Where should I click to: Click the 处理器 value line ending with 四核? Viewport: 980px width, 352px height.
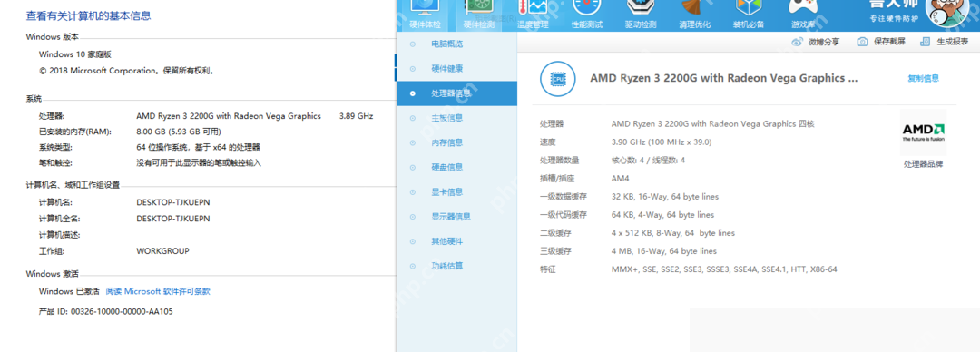tap(713, 123)
